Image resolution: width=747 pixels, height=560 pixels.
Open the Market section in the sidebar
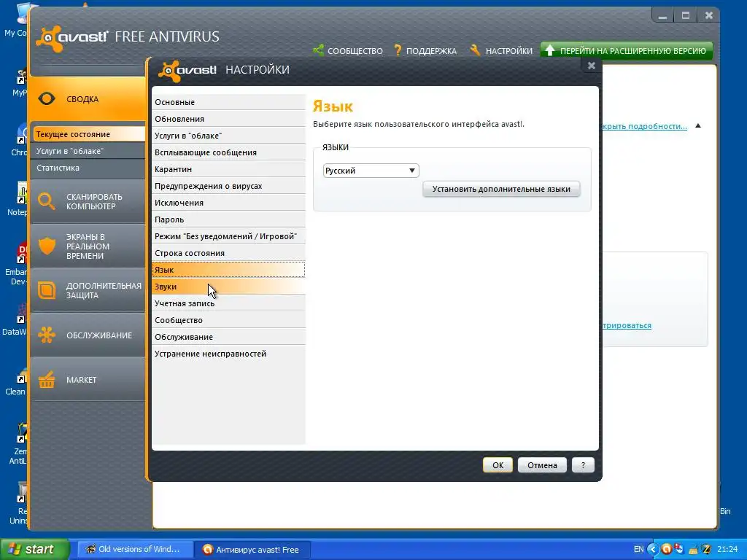point(88,379)
